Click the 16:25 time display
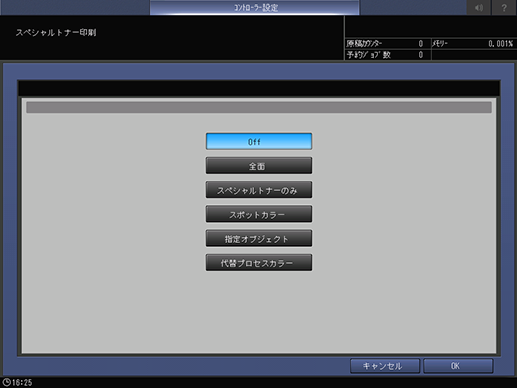Screen dimensions: 517x388 pos(22,382)
